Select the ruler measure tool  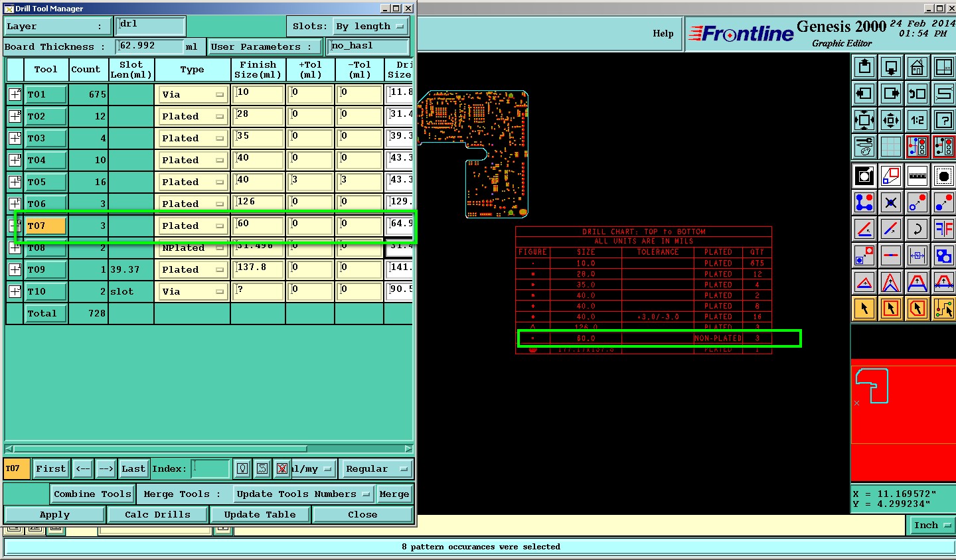(x=917, y=176)
